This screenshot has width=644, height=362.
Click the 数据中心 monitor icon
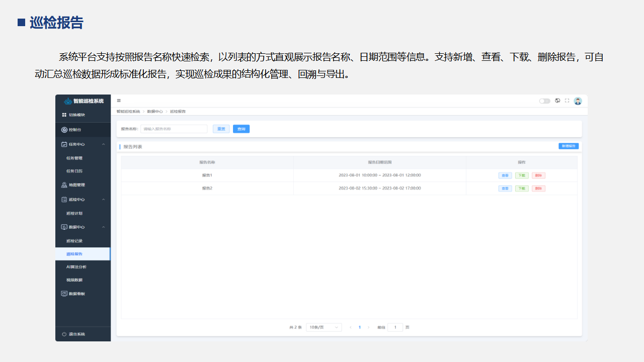(x=64, y=227)
